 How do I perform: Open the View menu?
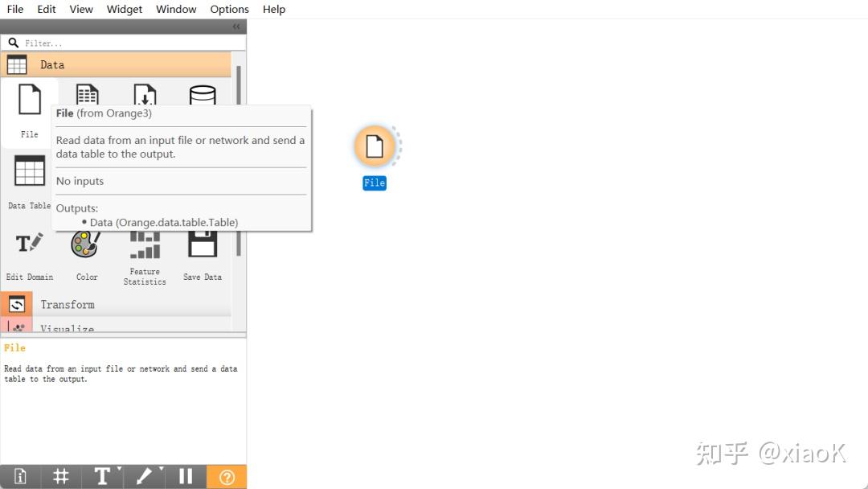pyautogui.click(x=81, y=10)
